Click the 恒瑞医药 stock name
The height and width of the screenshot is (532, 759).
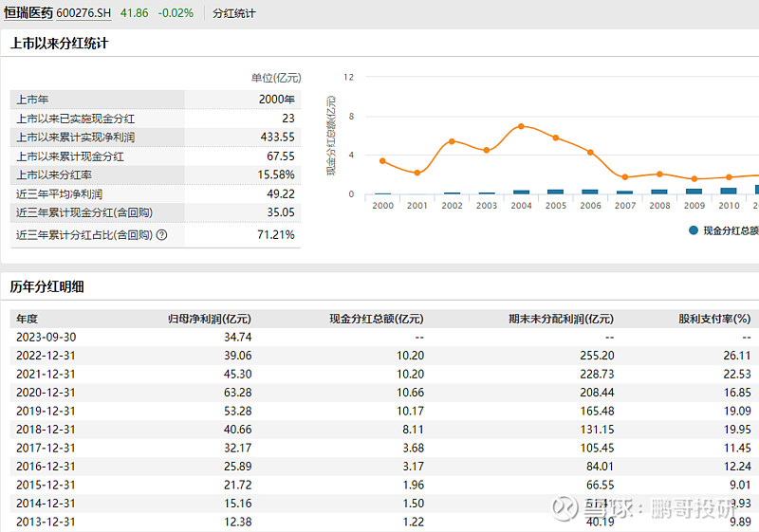pyautogui.click(x=28, y=13)
